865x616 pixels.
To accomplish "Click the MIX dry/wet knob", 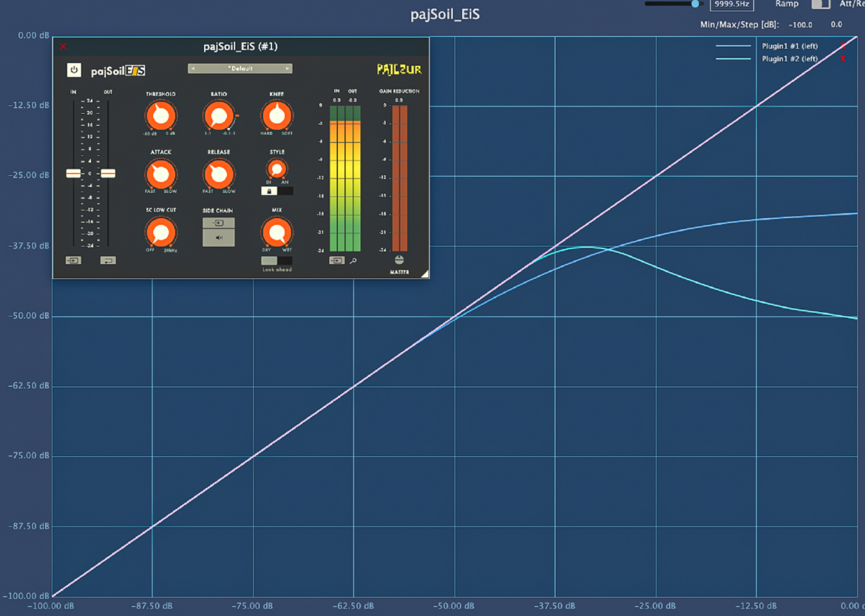I will [277, 232].
